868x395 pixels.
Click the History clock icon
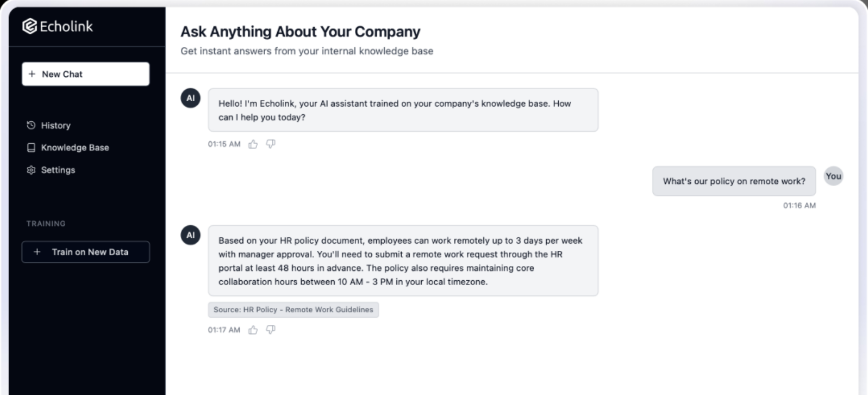pos(31,125)
